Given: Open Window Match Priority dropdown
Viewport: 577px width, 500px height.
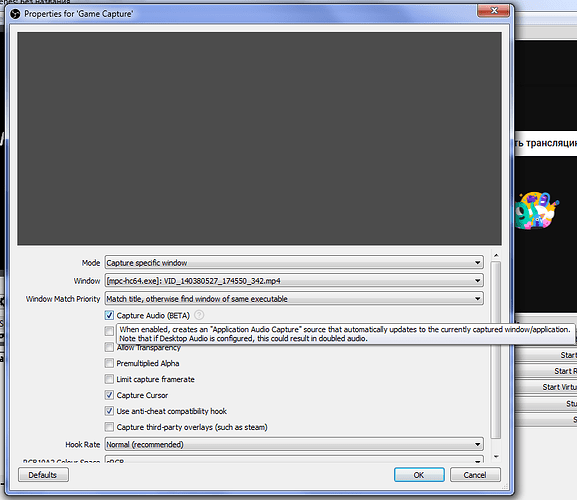Looking at the screenshot, I should [x=294, y=299].
